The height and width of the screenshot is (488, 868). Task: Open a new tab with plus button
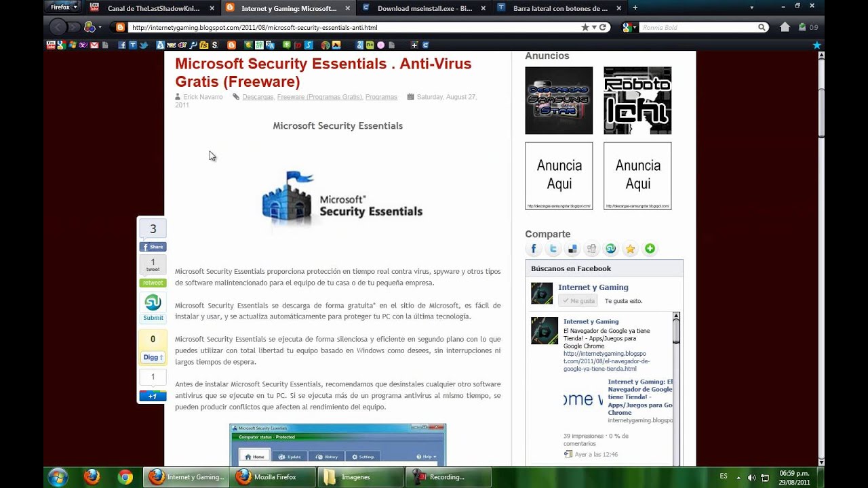point(635,7)
